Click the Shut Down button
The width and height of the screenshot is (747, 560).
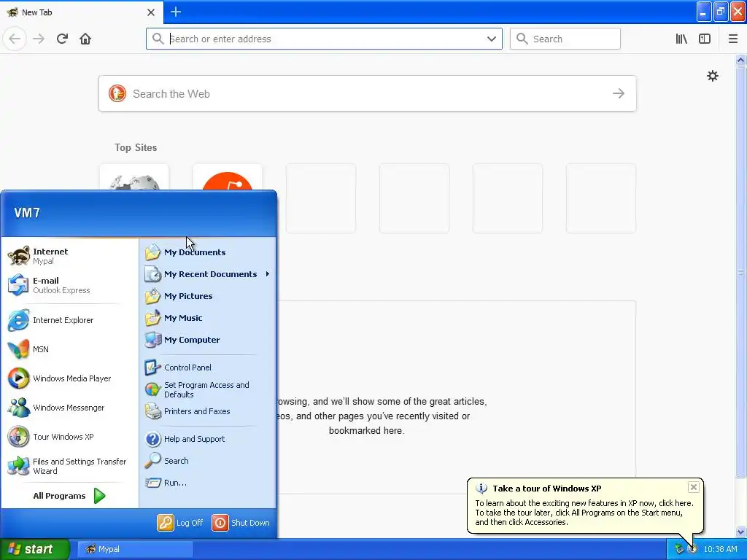click(241, 522)
